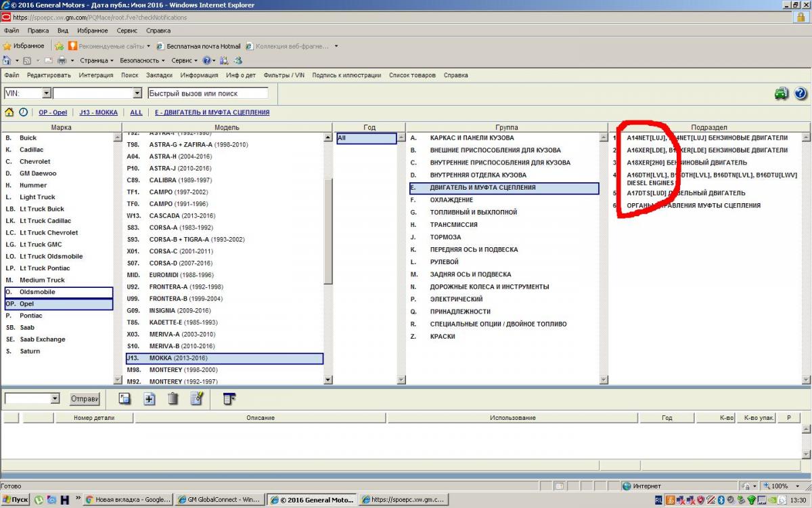Click the list options icon after notes
The width and height of the screenshot is (812, 508).
tap(229, 399)
